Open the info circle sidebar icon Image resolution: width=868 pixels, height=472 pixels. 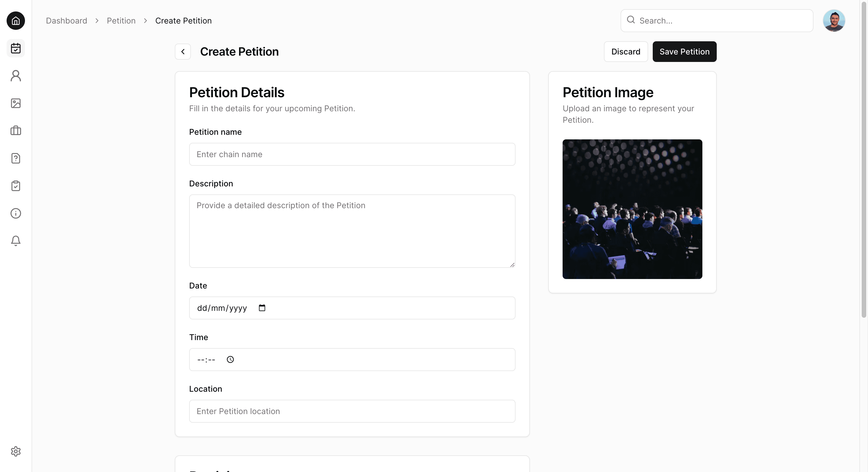(x=16, y=213)
